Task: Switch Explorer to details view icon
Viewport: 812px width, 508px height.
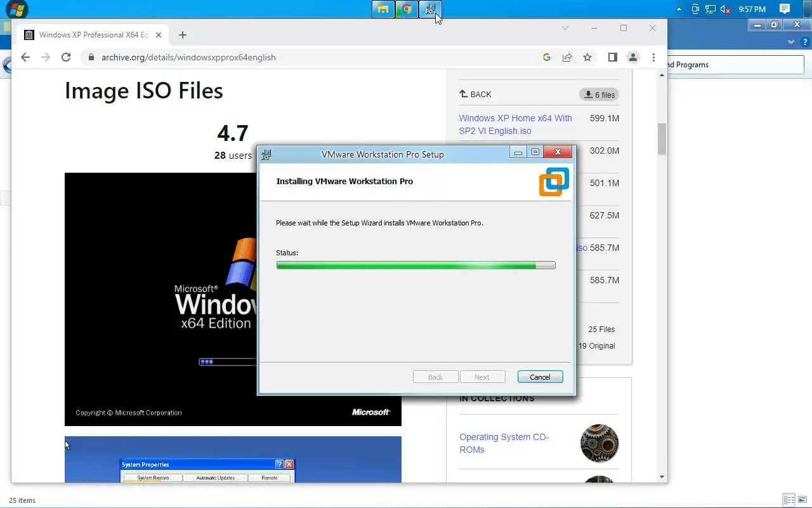Action: tap(789, 500)
